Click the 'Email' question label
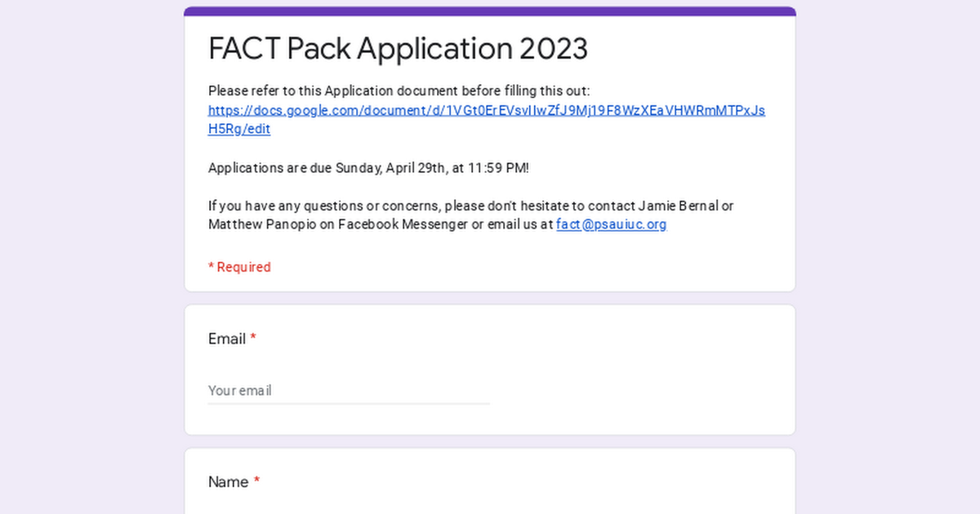The width and height of the screenshot is (980, 514). pos(226,339)
